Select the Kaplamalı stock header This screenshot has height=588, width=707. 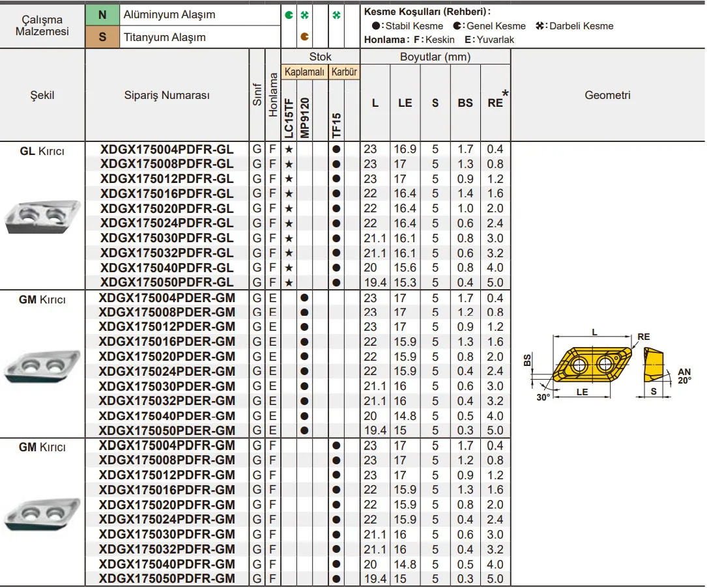pos(304,72)
